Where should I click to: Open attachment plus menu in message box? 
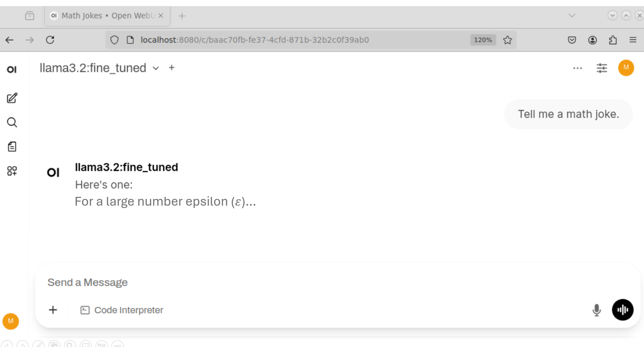(x=53, y=310)
